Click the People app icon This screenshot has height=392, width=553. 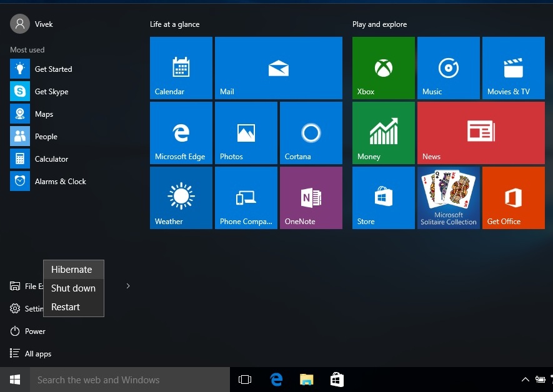click(x=20, y=136)
